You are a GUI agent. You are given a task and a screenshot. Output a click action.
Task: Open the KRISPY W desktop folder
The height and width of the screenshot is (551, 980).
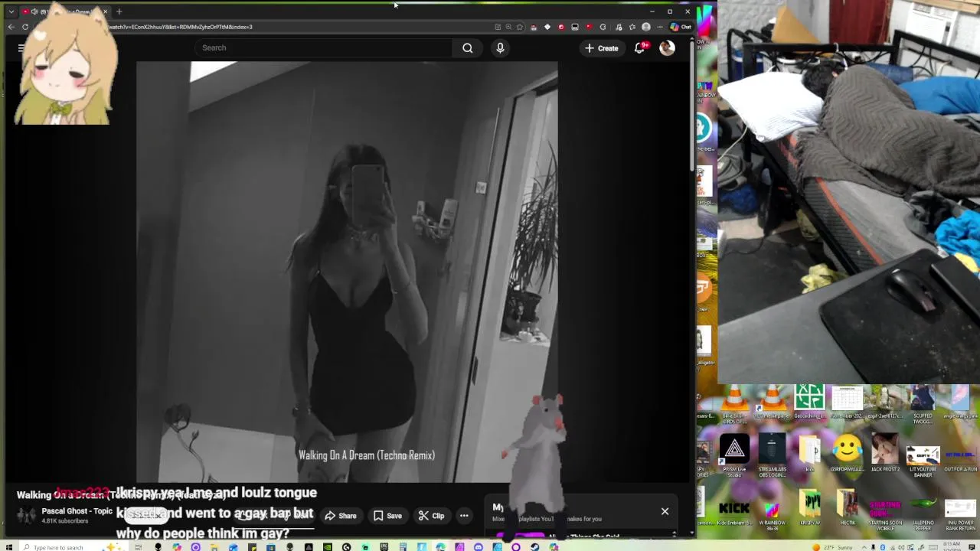point(809,508)
